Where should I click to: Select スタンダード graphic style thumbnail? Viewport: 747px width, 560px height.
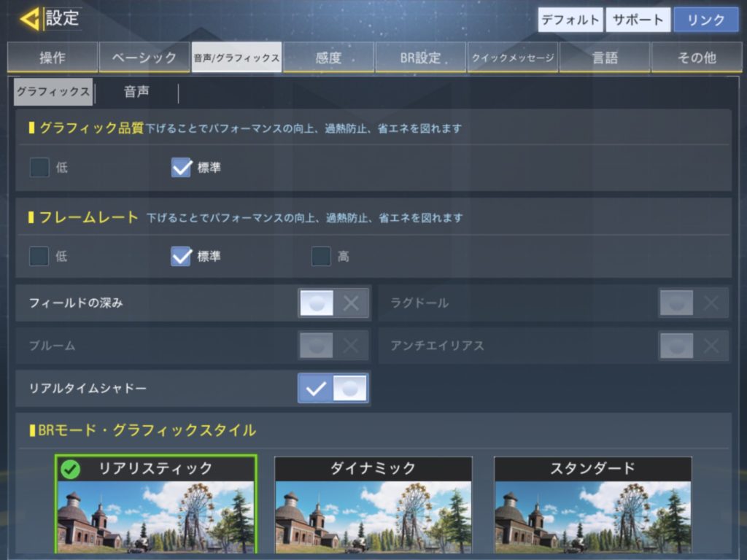pyautogui.click(x=592, y=505)
